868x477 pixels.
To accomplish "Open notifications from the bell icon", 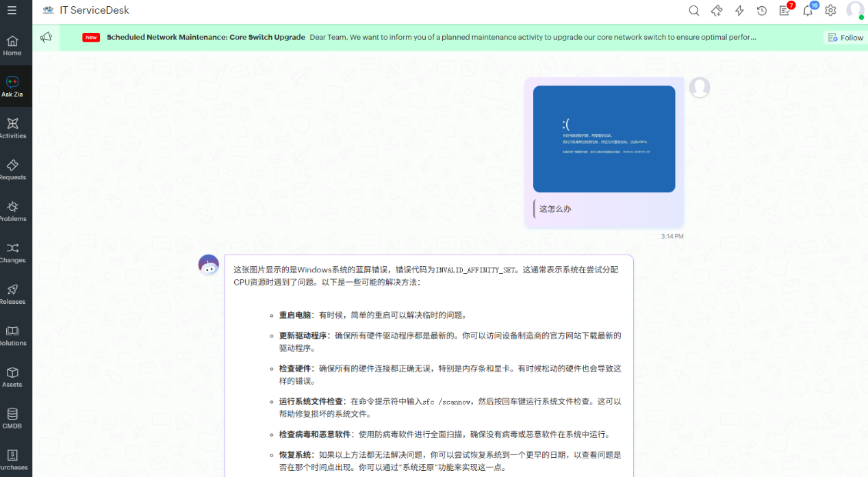I will [x=808, y=10].
